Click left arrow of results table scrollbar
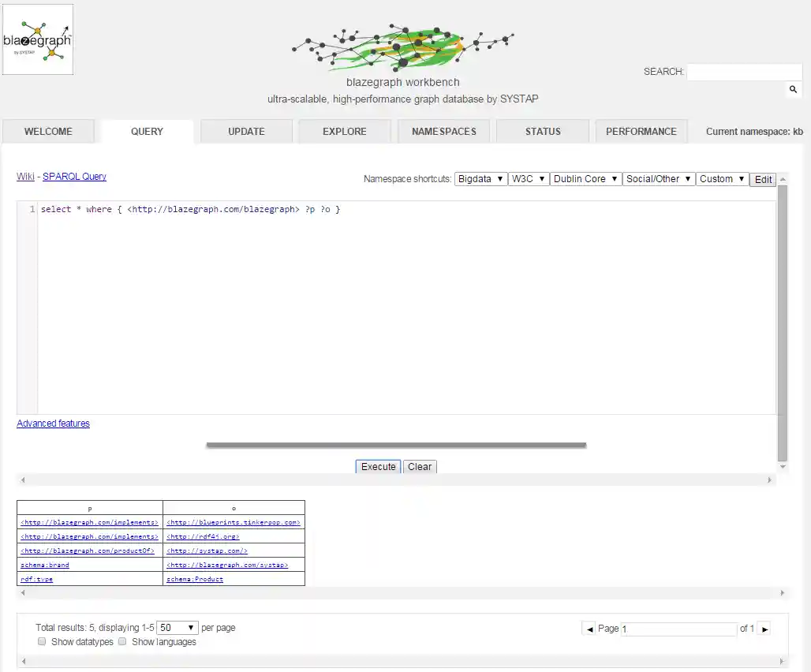The height and width of the screenshot is (672, 811). [23, 593]
